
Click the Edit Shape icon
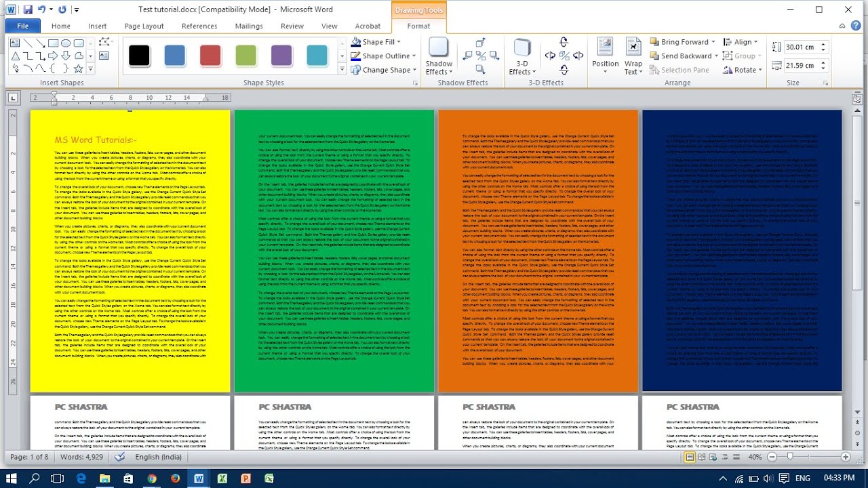point(104,41)
